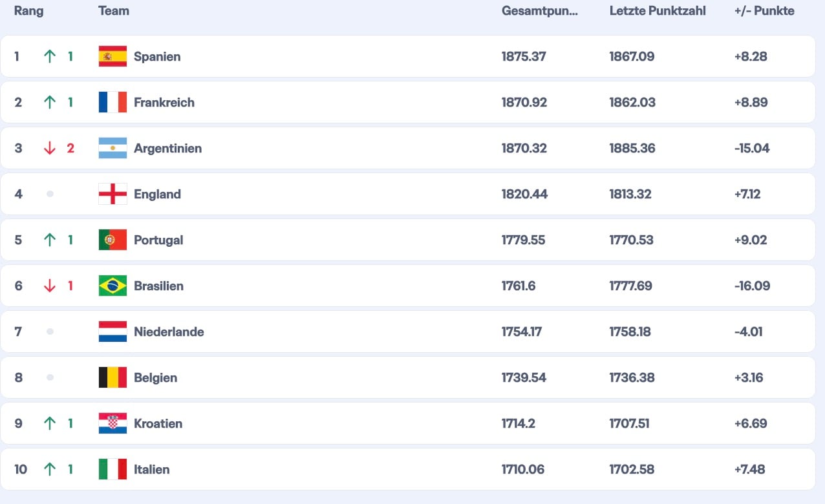Click Brasilien's red down arrow
825x504 pixels.
tap(50, 286)
